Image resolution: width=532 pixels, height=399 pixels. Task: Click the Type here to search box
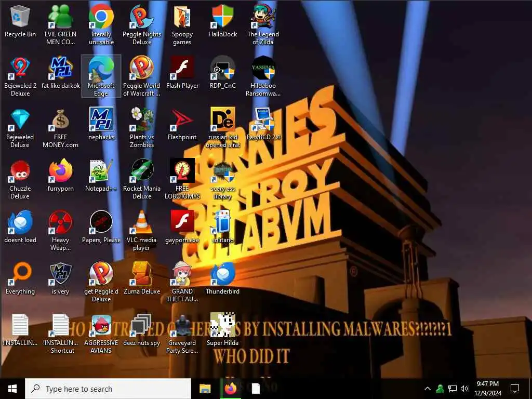108,389
